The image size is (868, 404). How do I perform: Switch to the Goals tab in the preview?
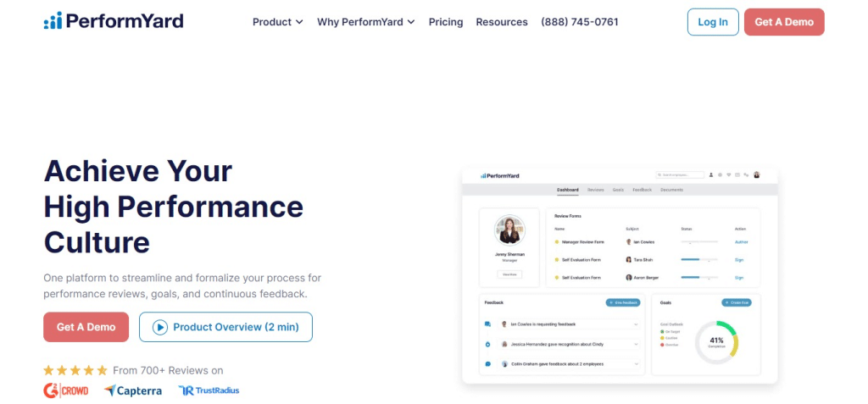point(618,190)
